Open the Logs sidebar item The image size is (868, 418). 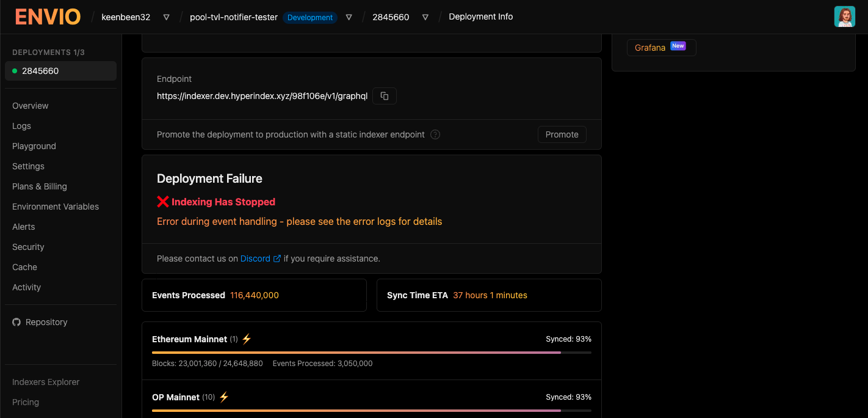click(21, 126)
